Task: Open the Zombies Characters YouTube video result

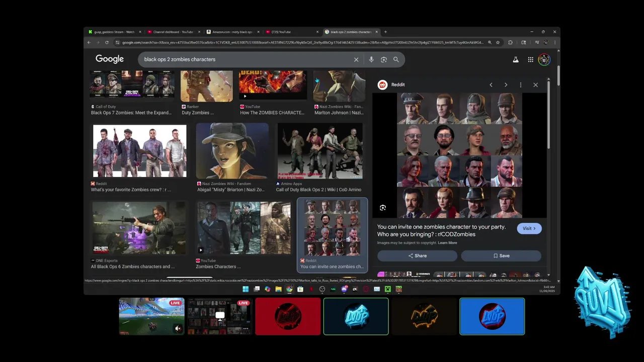Action: coord(244,228)
